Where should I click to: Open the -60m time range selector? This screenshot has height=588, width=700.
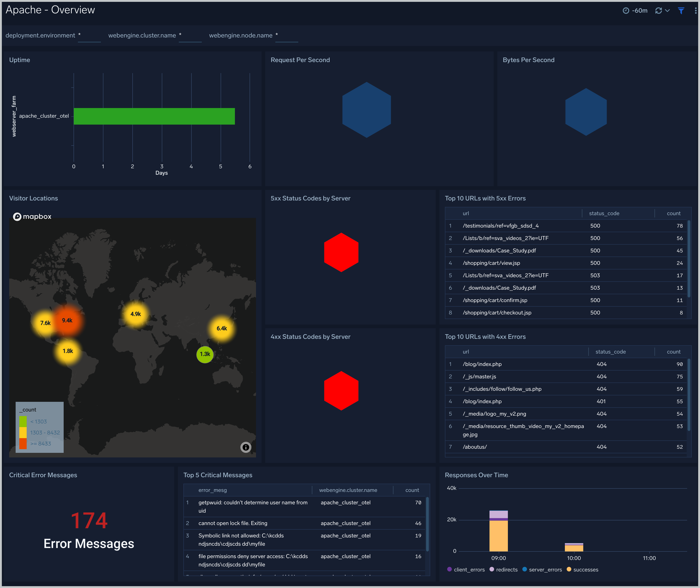[635, 11]
